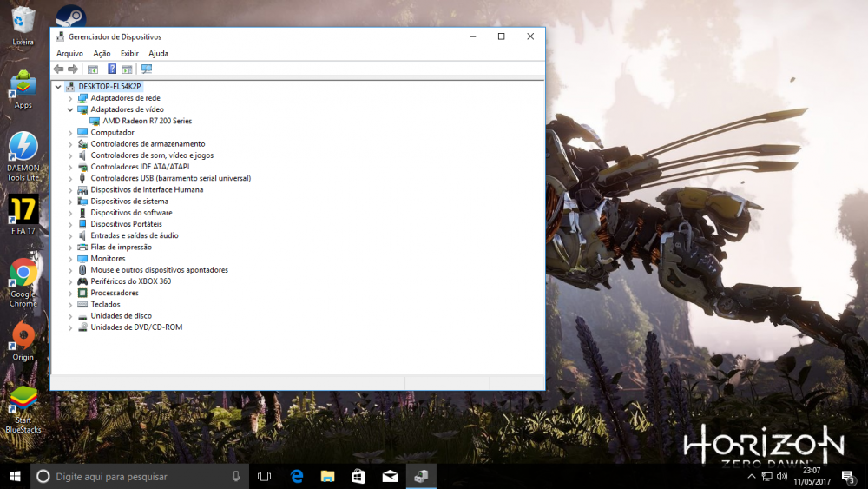Viewport: 868px width, 489px height.
Task: Collapse the DESKTOP-FL54K2P root node
Action: pyautogui.click(x=58, y=87)
